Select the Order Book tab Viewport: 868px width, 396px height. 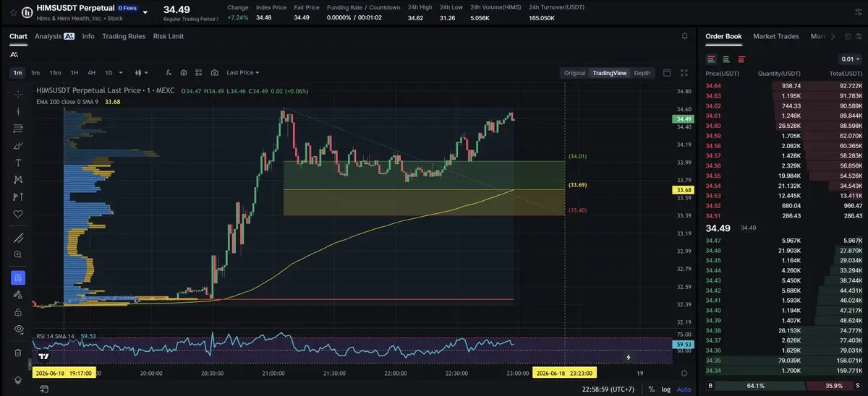(723, 36)
